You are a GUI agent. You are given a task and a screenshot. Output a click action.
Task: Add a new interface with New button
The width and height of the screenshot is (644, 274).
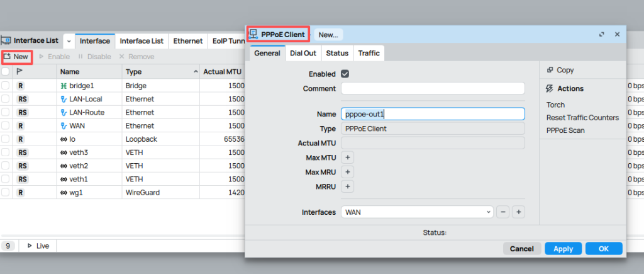click(x=16, y=57)
